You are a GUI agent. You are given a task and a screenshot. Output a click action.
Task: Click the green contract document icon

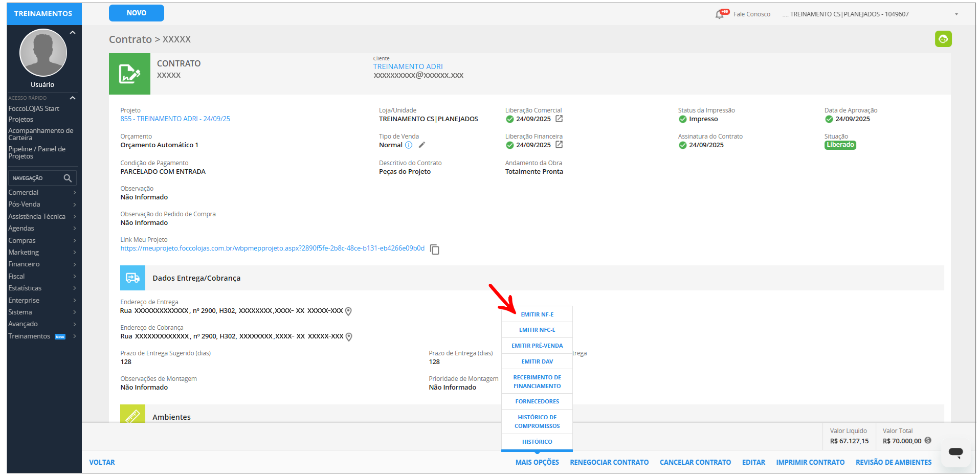pos(129,74)
